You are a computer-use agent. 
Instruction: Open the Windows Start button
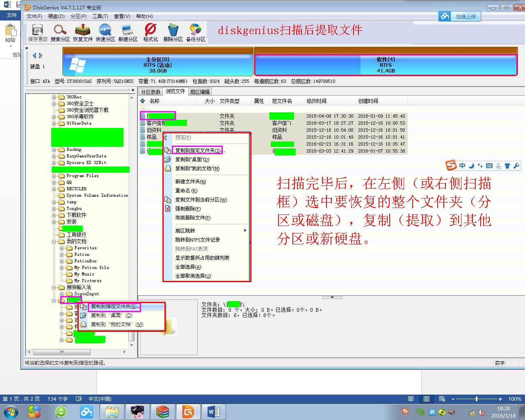tap(11, 411)
